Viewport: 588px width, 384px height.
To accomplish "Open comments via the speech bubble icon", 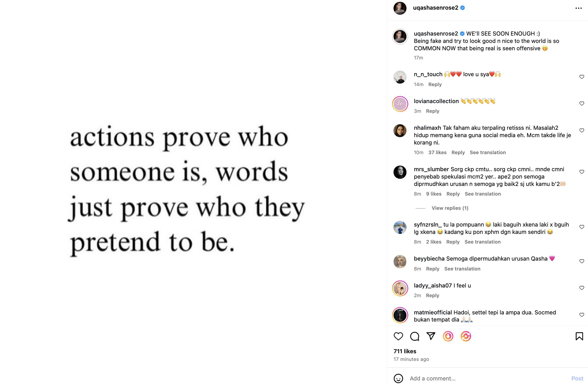I will click(414, 336).
